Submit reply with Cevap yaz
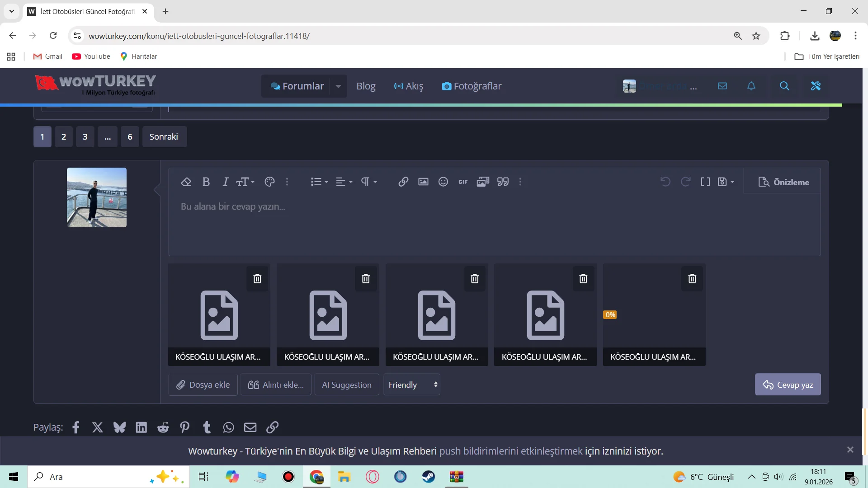868x488 pixels. [x=788, y=385]
